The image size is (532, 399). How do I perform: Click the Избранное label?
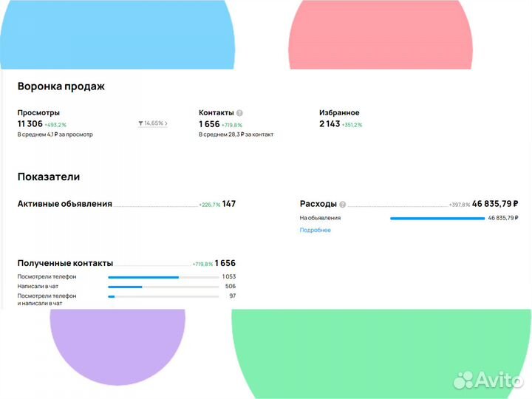point(339,112)
